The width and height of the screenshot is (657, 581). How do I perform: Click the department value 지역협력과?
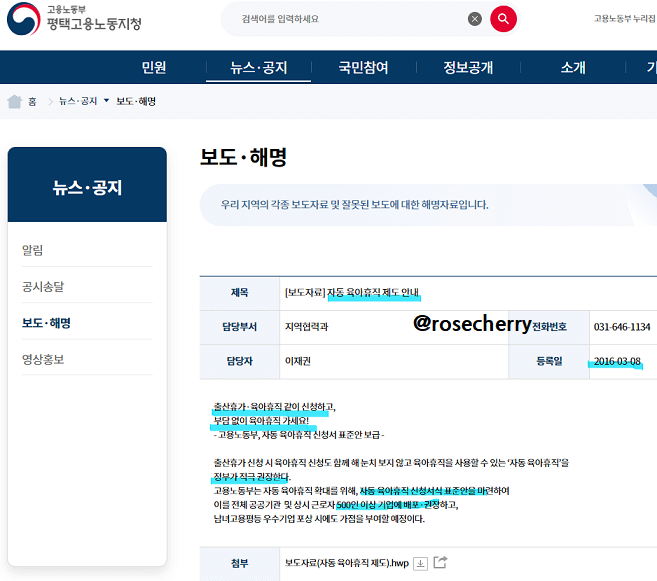tap(306, 327)
